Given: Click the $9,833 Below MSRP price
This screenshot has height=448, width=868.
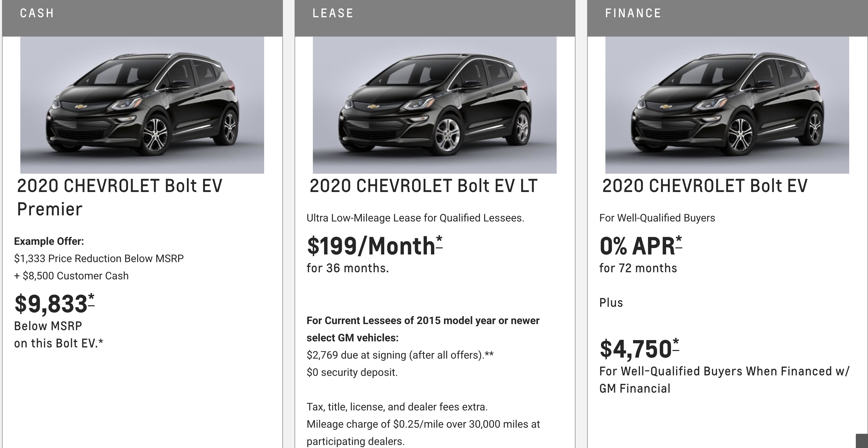Looking at the screenshot, I should (x=51, y=304).
